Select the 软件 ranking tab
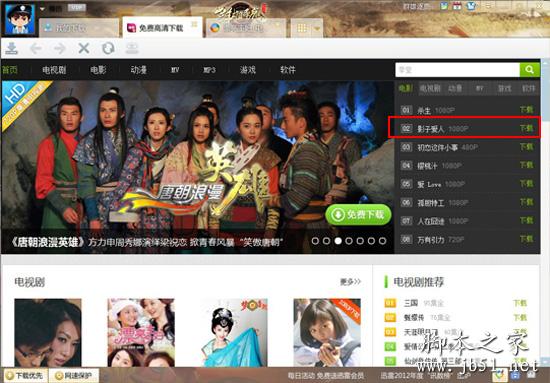Screen dimensions: 550x383 (x=529, y=88)
